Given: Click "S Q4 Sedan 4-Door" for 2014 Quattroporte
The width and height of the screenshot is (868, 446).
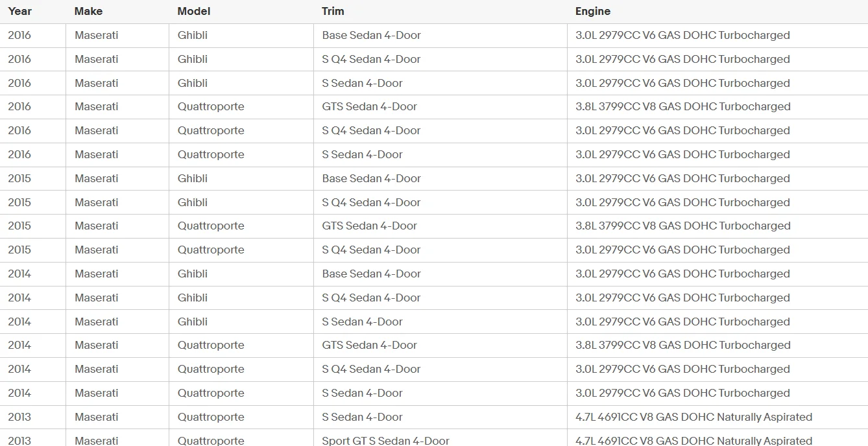Looking at the screenshot, I should tap(372, 369).
